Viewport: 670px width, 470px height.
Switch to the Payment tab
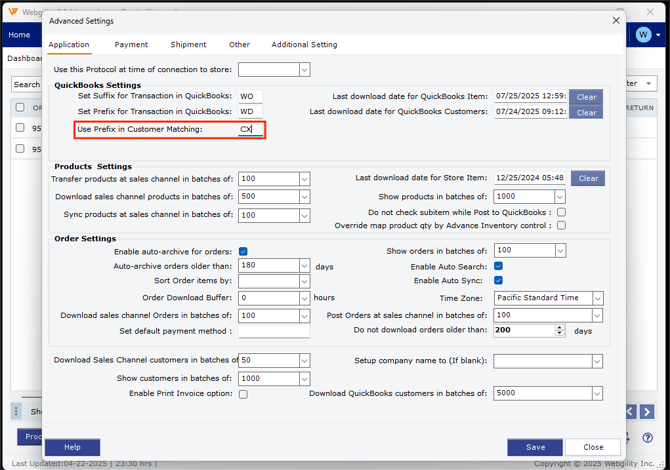click(131, 45)
